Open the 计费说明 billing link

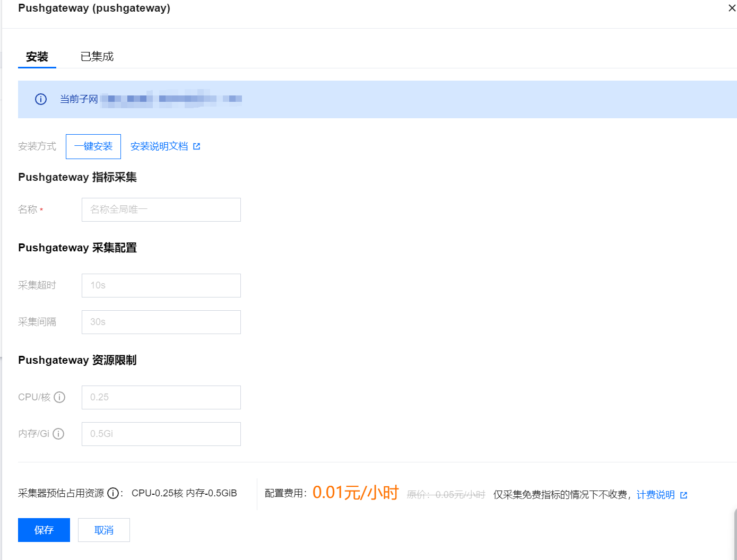[656, 495]
